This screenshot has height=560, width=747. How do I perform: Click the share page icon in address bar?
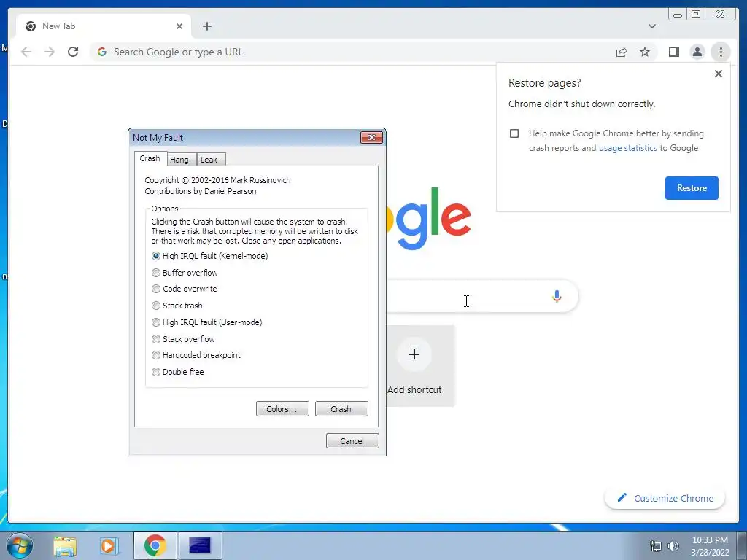(622, 52)
